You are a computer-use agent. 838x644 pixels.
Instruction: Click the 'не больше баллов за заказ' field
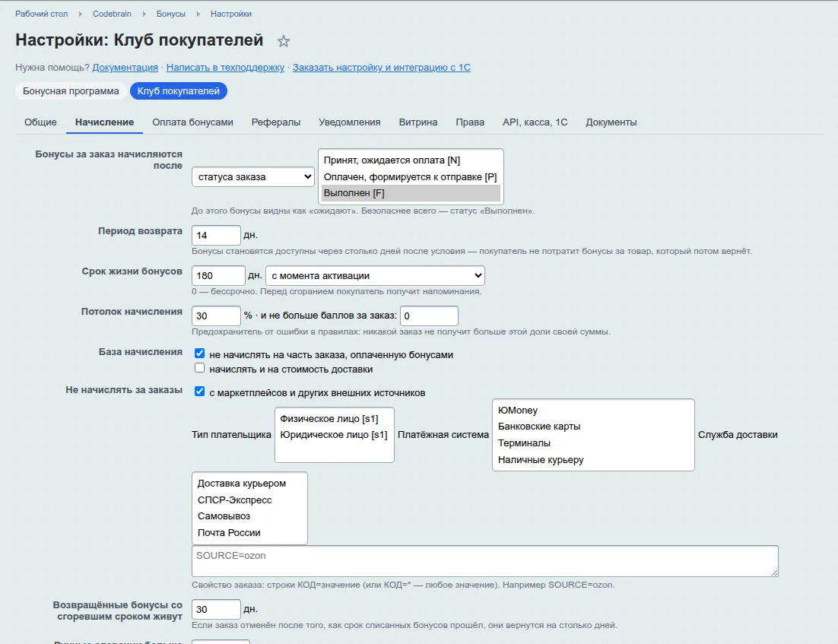429,316
